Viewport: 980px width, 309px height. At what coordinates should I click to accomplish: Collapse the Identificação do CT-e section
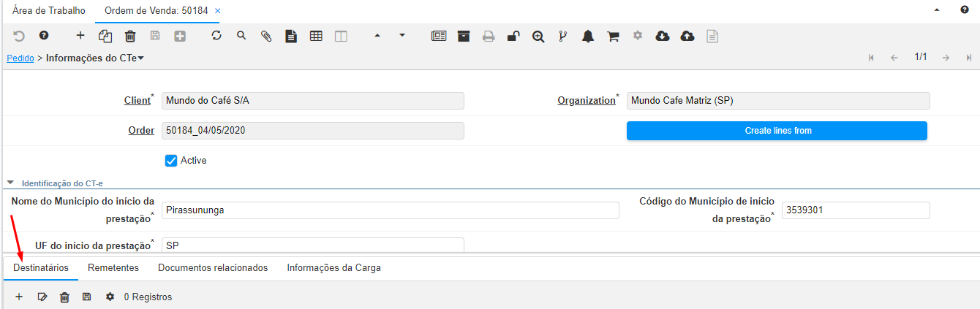click(x=11, y=183)
